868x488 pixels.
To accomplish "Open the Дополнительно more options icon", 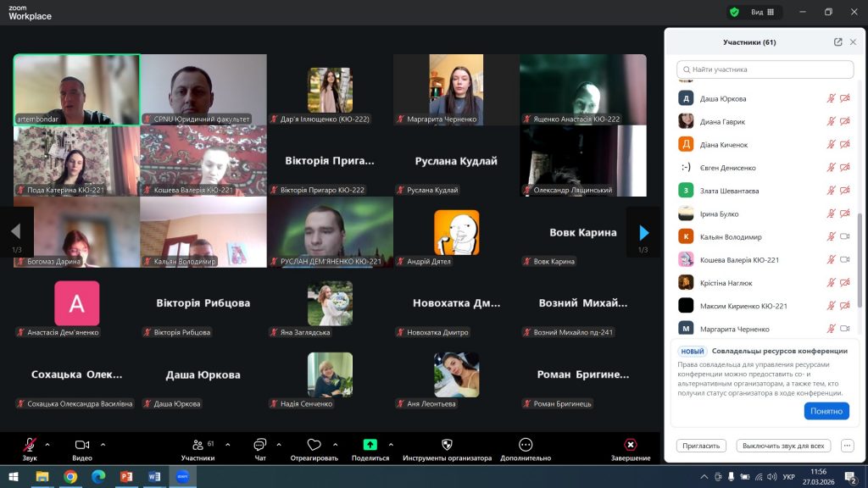I will point(526,445).
